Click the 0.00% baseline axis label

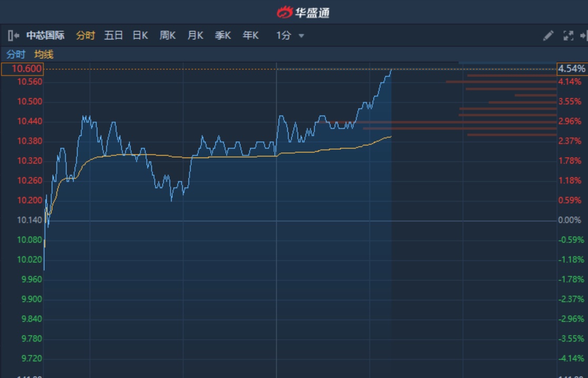[x=570, y=220]
